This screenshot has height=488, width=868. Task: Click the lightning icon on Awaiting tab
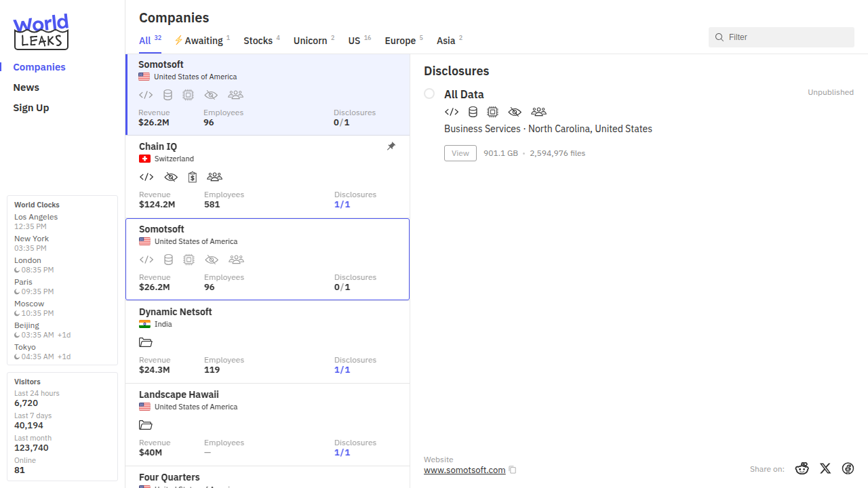point(178,40)
